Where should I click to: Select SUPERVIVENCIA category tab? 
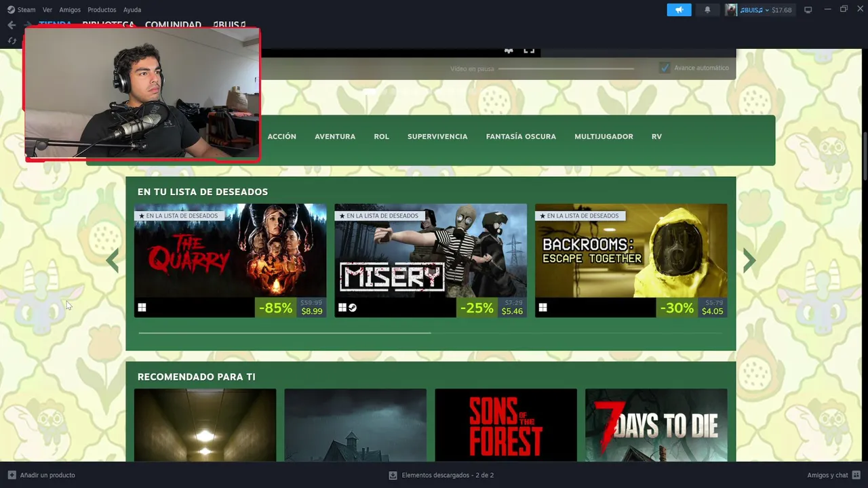[437, 136]
